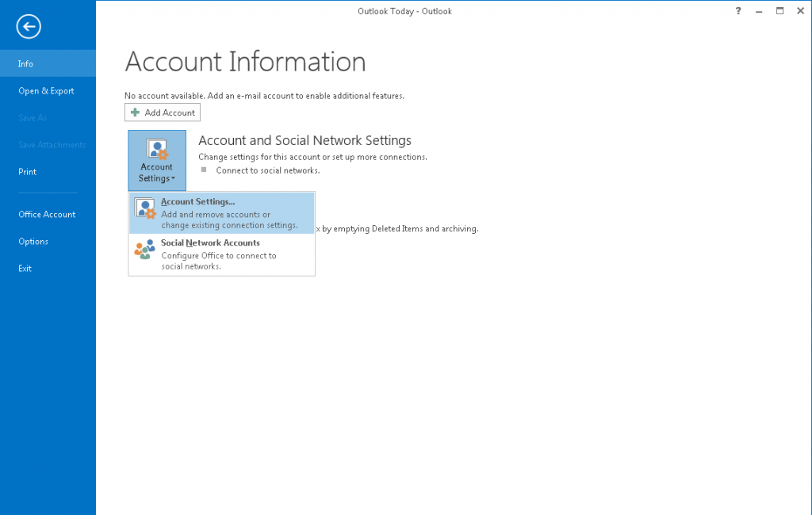Open Outlook Help via the question mark icon
812x515 pixels.
[x=737, y=11]
